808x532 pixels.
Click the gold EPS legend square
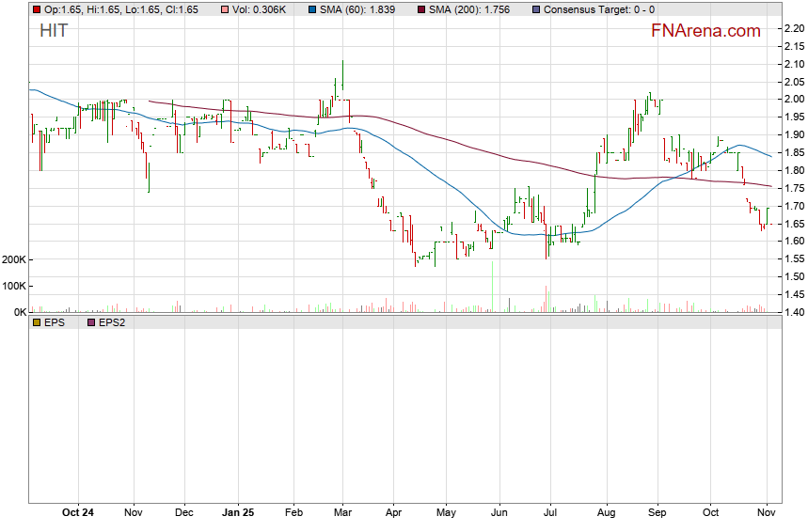(37, 321)
